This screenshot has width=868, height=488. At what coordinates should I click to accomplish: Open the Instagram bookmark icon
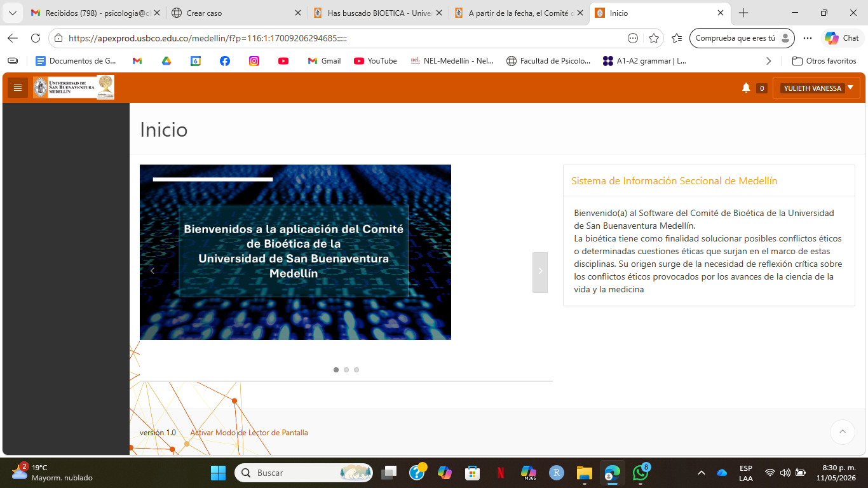(254, 61)
